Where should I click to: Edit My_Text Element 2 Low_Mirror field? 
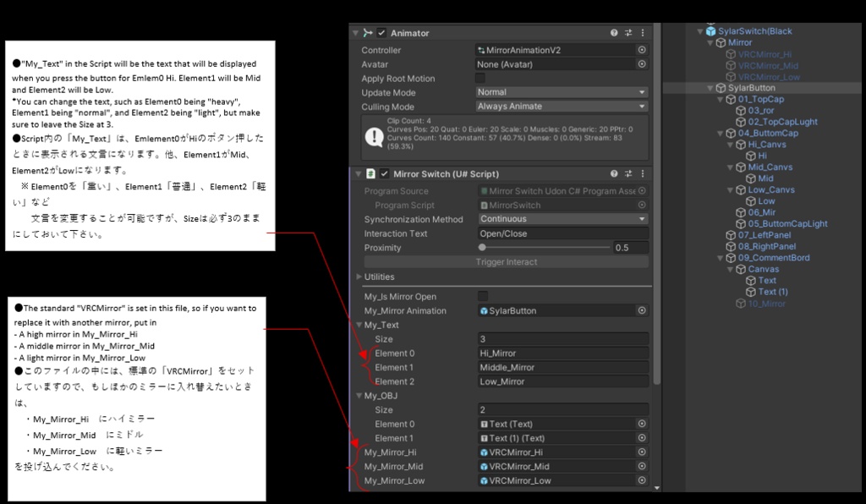pos(562,381)
